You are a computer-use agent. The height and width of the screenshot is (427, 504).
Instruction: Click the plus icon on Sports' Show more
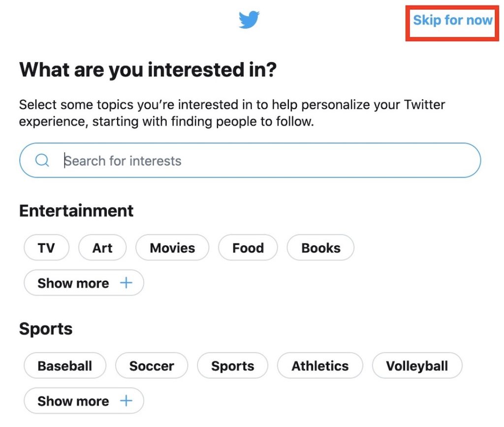pyautogui.click(x=126, y=400)
